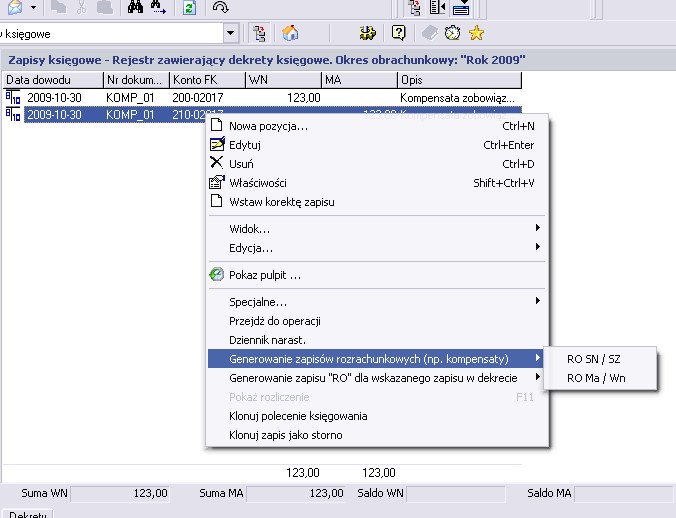The image size is (676, 518).
Task: Click the stopwatch clock icon
Action: [x=453, y=33]
